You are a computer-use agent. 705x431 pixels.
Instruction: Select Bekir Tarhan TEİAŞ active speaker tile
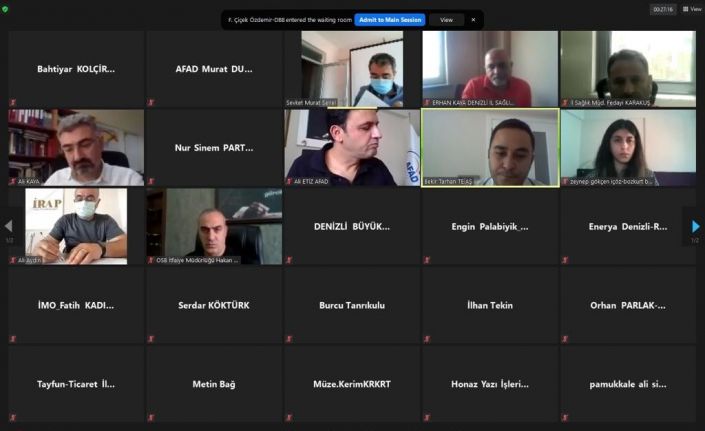point(490,147)
